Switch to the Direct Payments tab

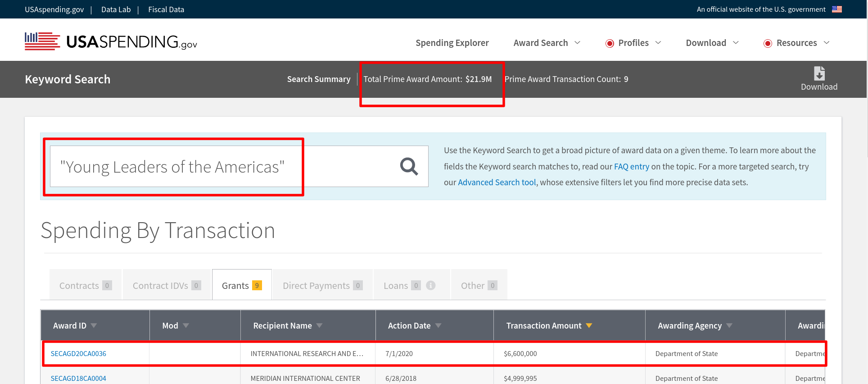point(323,285)
